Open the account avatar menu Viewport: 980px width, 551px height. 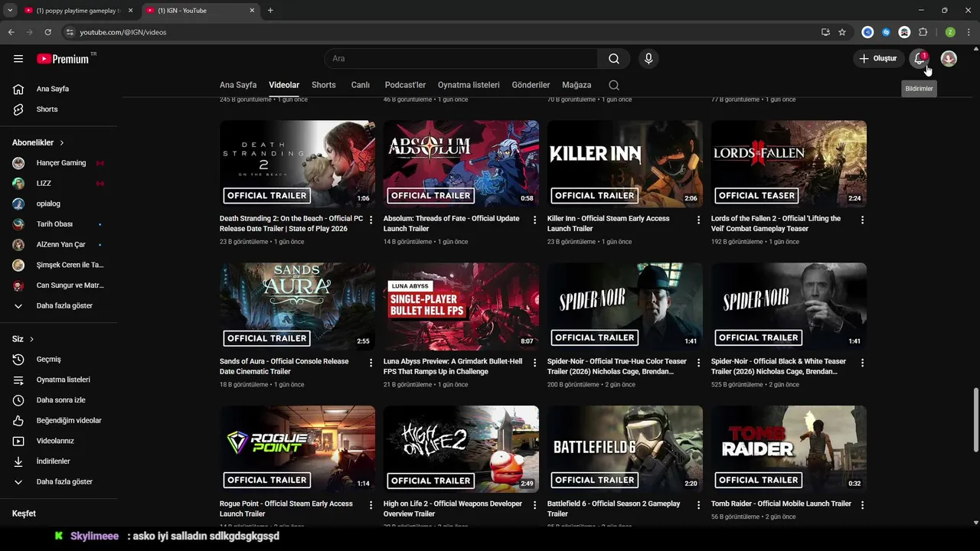coord(949,59)
